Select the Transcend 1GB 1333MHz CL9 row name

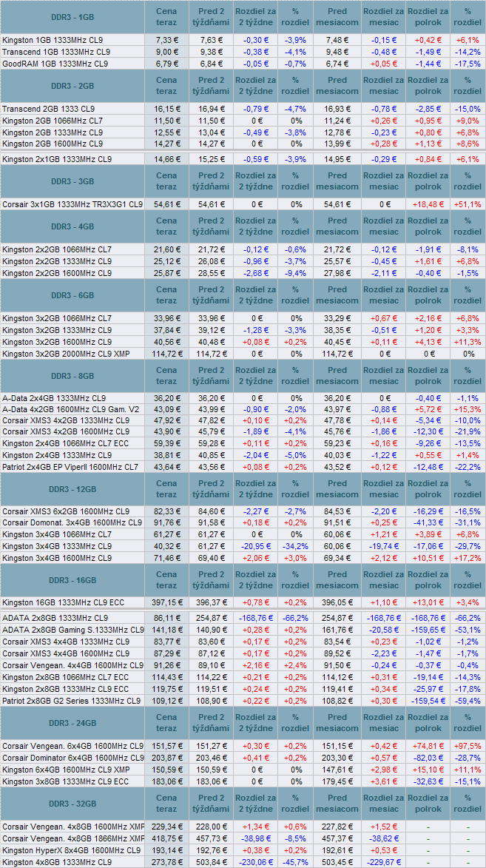[55, 52]
